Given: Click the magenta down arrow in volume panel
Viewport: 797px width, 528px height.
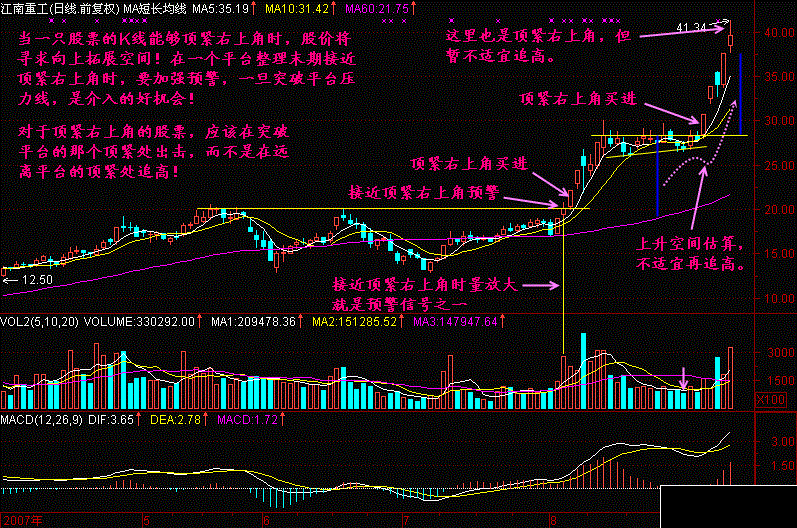Looking at the screenshot, I should tap(684, 378).
